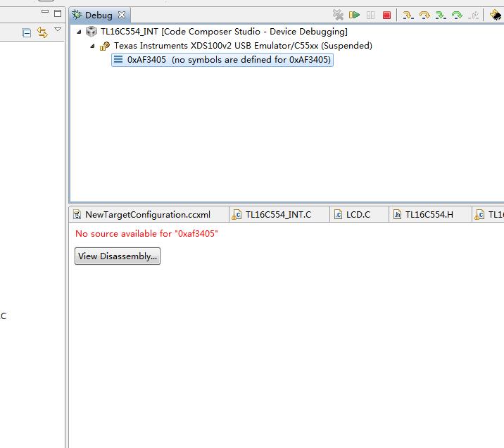Terminate the debug session with red square
504x448 pixels.
[386, 15]
